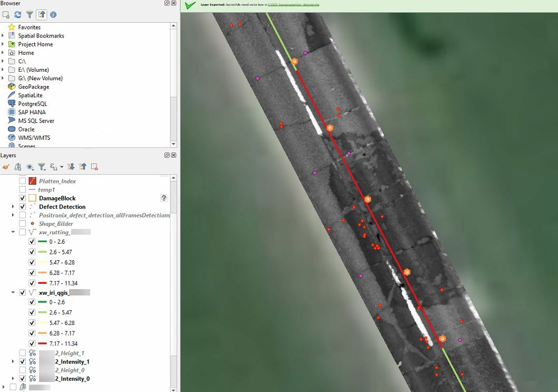Expand 2_Intensity_0 layer node
Image resolution: width=558 pixels, height=392 pixels.
coord(13,378)
